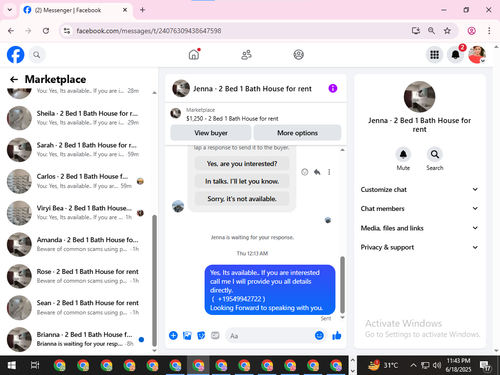Open Amanda conversation in the list
The image size is (500, 375).
pyautogui.click(x=77, y=244)
